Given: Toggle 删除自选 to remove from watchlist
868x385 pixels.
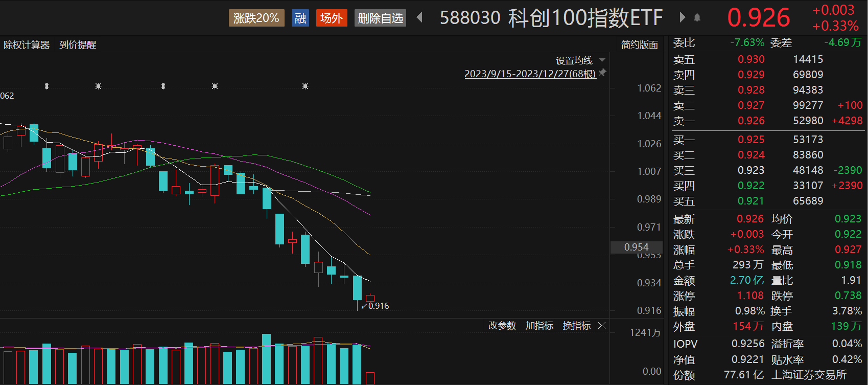Looking at the screenshot, I should pyautogui.click(x=380, y=18).
